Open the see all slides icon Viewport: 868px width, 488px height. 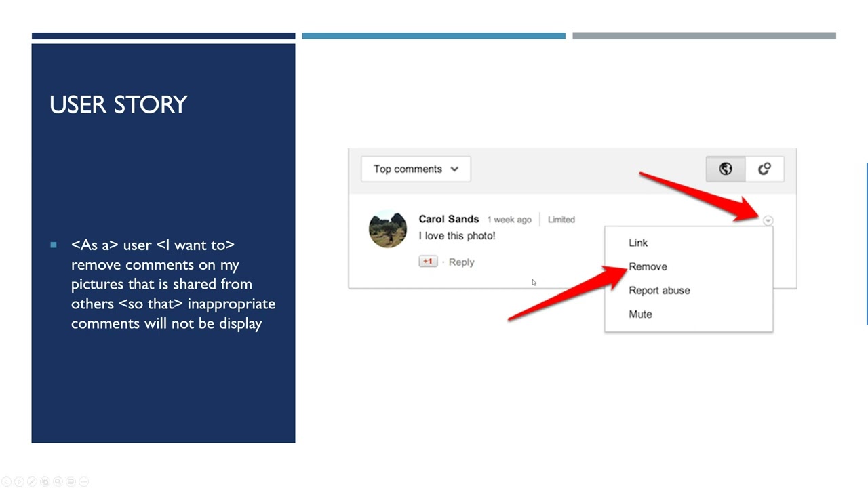click(45, 482)
